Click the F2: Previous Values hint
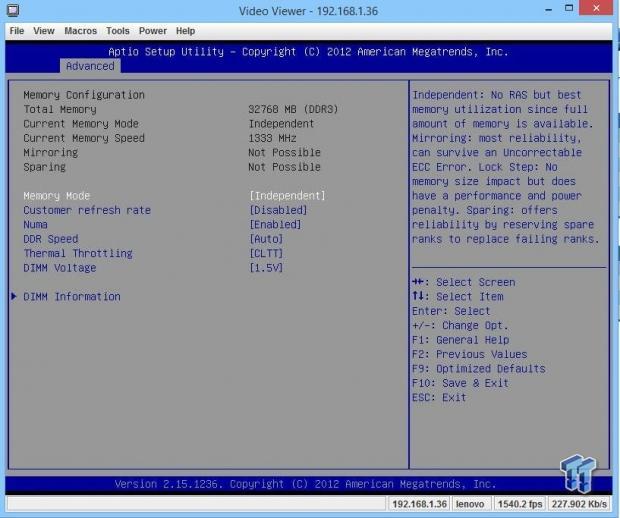This screenshot has height=518, width=620. [x=469, y=354]
